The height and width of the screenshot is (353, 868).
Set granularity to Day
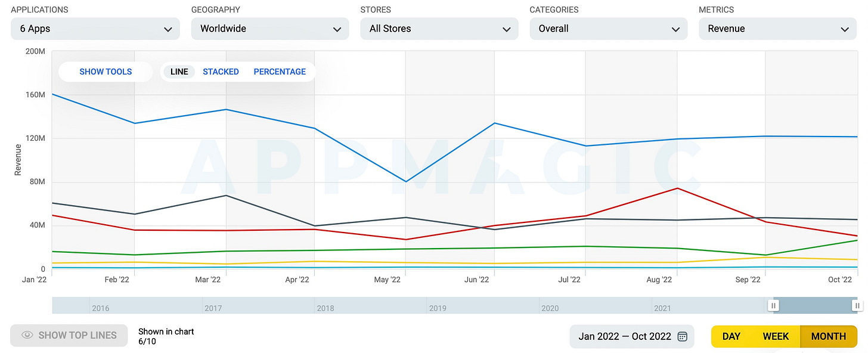(731, 336)
